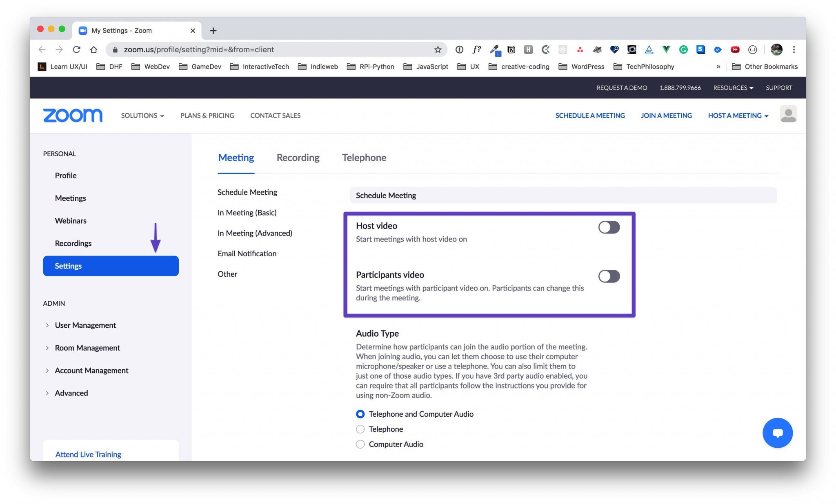836x504 pixels.
Task: Enable the Host video toggle
Action: (x=609, y=227)
